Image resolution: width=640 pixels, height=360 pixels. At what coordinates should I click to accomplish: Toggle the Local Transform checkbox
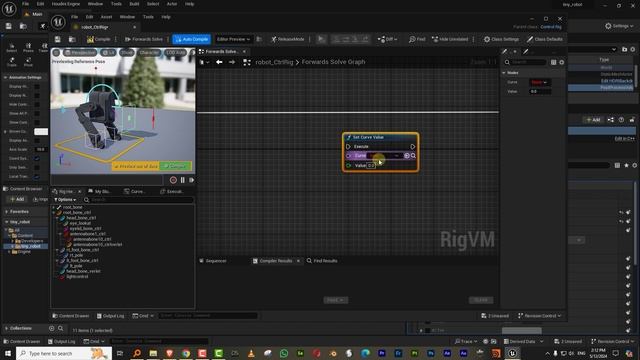coord(37,176)
